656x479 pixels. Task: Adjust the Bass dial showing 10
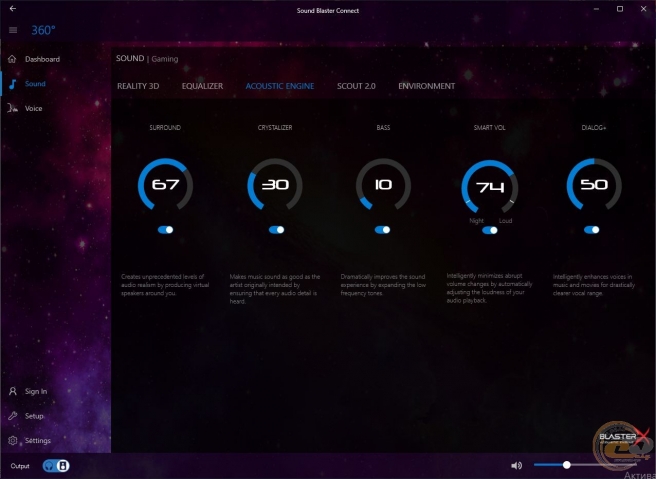coord(383,184)
